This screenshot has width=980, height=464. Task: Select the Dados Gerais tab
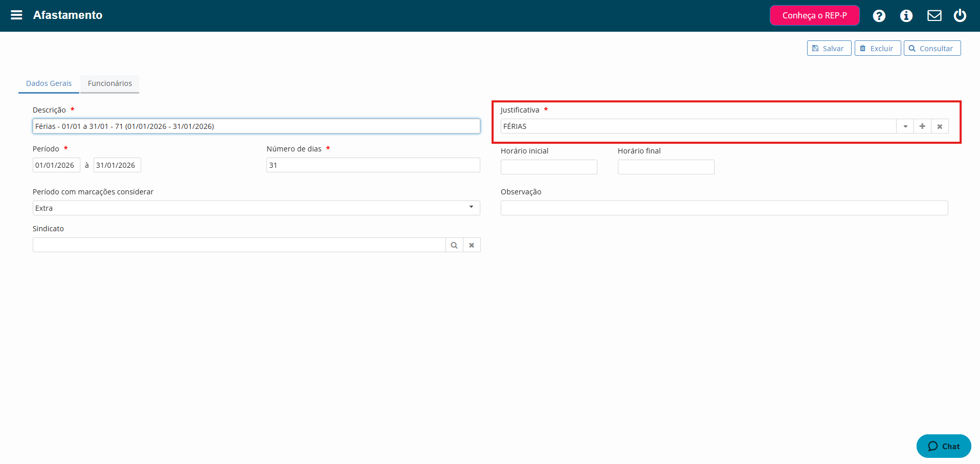click(49, 83)
